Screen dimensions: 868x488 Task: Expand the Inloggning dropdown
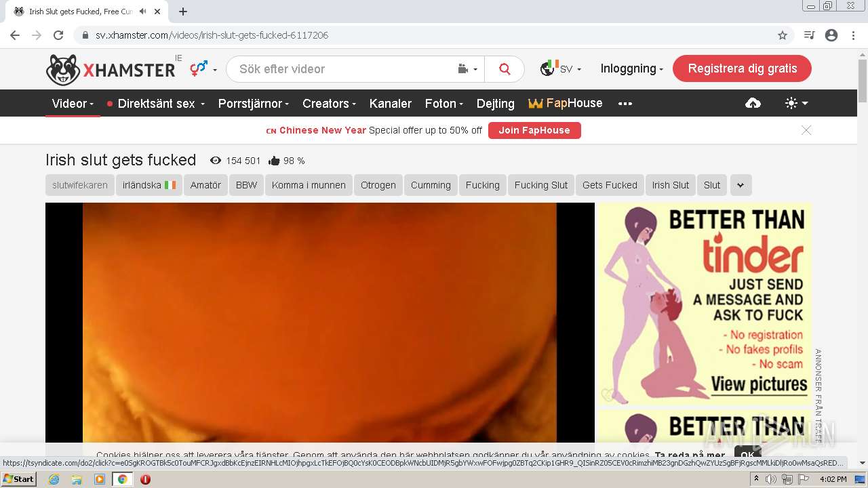click(x=631, y=68)
